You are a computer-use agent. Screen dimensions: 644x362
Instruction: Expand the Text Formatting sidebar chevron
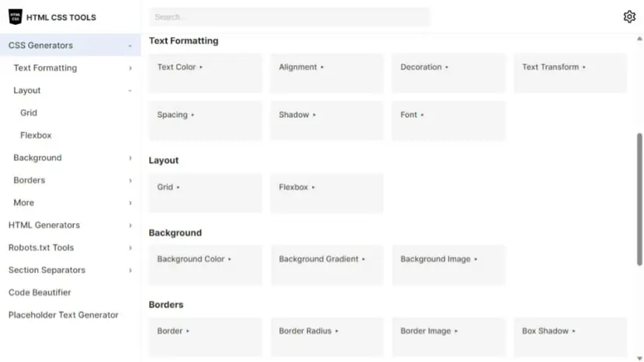pos(130,68)
